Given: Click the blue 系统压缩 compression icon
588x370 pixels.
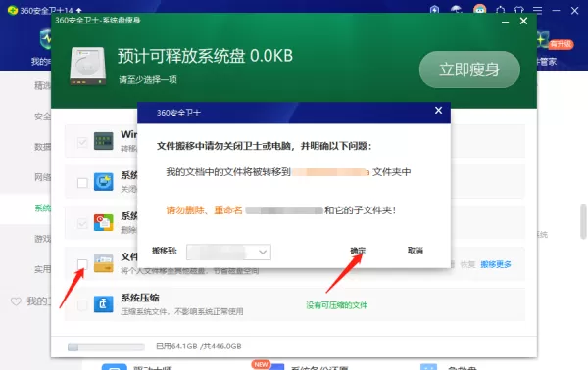Looking at the screenshot, I should [x=104, y=304].
